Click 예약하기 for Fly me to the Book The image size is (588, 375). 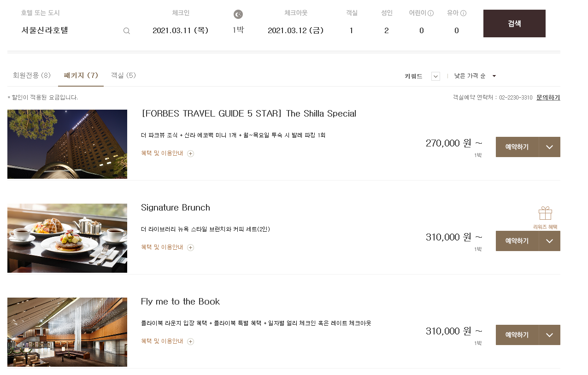(x=517, y=335)
